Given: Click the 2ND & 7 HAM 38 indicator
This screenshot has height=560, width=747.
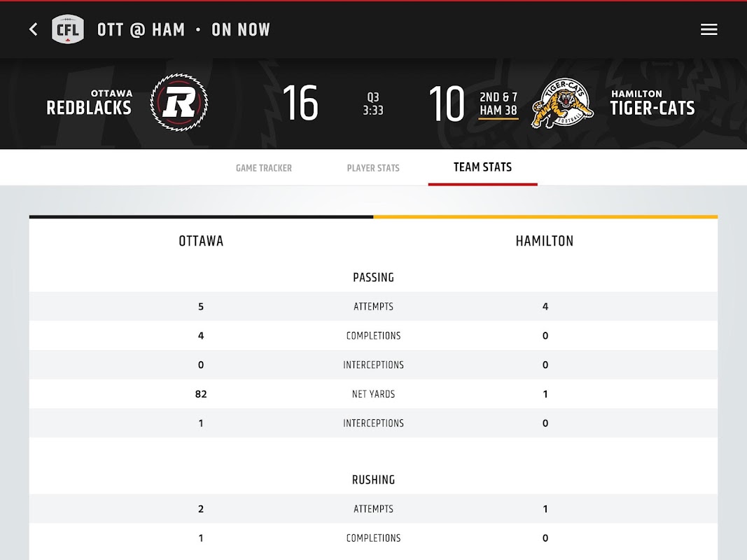Looking at the screenshot, I should tap(498, 104).
